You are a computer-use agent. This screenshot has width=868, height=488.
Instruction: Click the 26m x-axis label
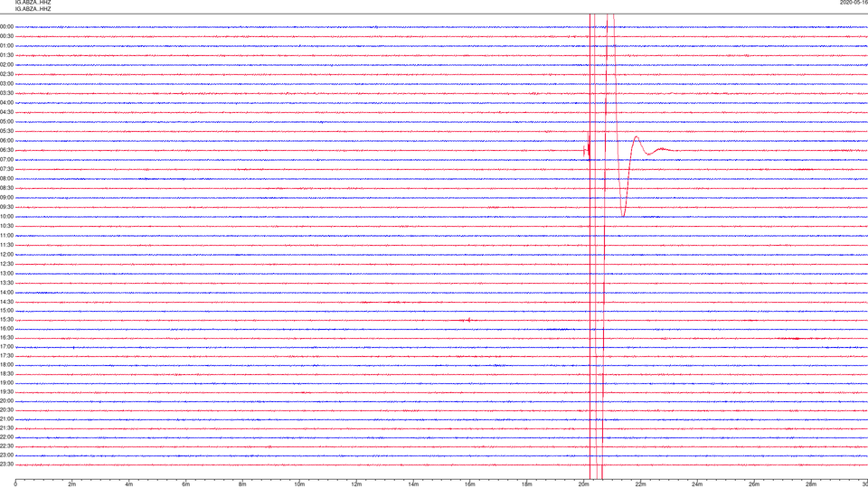[754, 484]
